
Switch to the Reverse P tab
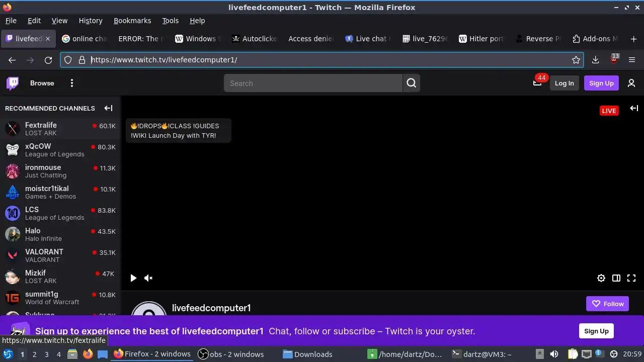coord(538,39)
